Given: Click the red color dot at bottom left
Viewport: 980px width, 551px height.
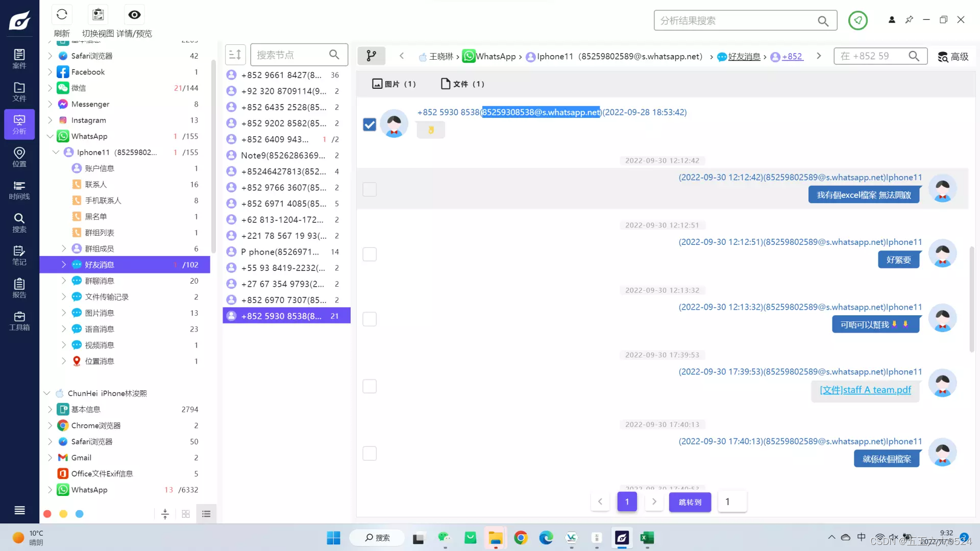Looking at the screenshot, I should click(x=47, y=514).
